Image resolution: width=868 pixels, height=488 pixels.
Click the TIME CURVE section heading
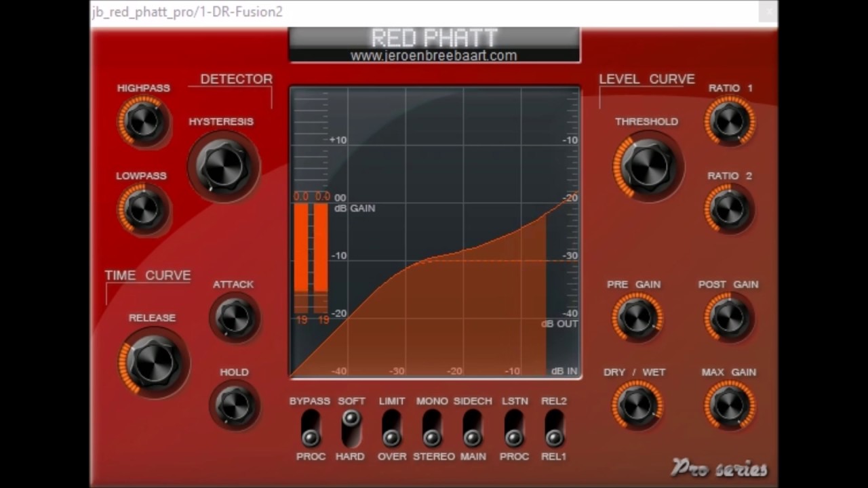point(148,275)
